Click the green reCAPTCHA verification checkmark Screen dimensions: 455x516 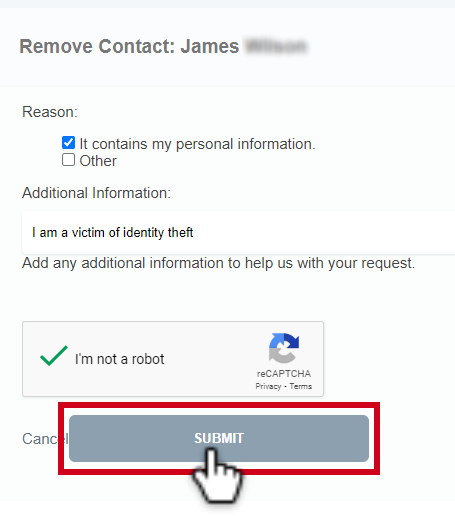coord(54,356)
